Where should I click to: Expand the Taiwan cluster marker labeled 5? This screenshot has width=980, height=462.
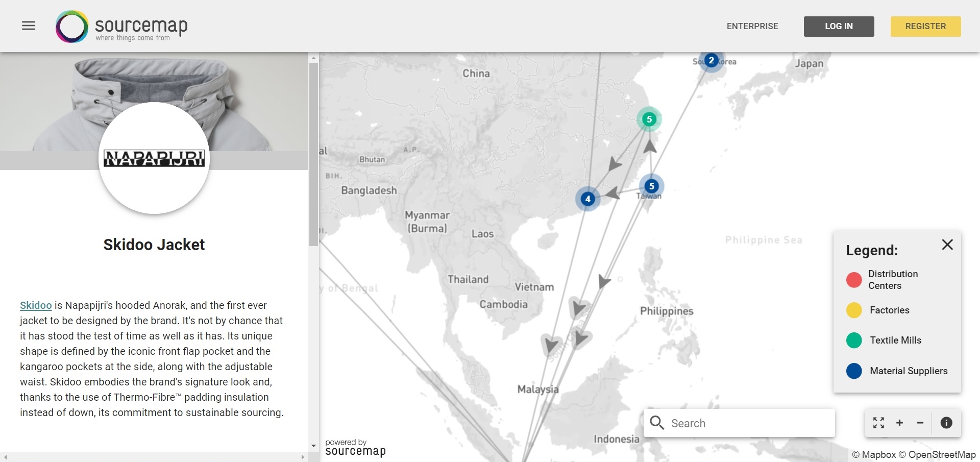[x=652, y=186]
